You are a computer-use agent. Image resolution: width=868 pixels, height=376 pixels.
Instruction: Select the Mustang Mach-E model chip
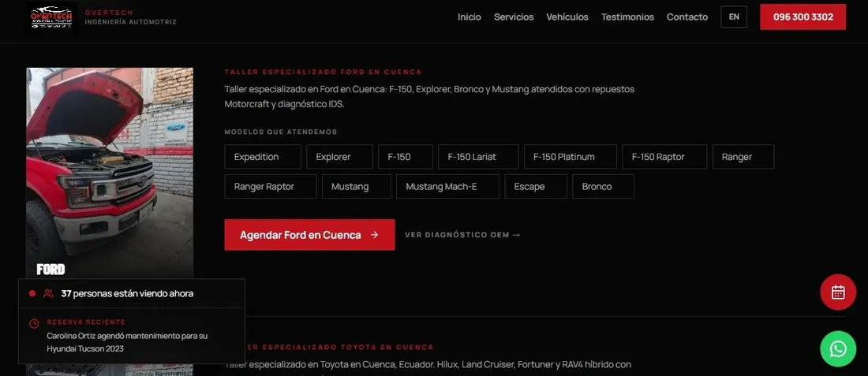coord(447,186)
